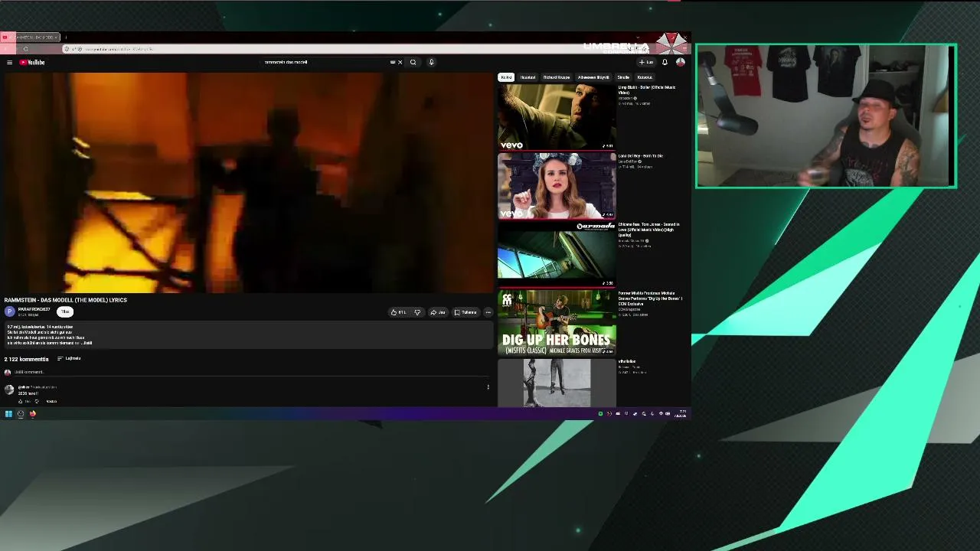Save the video with the Tallenna button
The width and height of the screenshot is (980, 551).
point(465,312)
